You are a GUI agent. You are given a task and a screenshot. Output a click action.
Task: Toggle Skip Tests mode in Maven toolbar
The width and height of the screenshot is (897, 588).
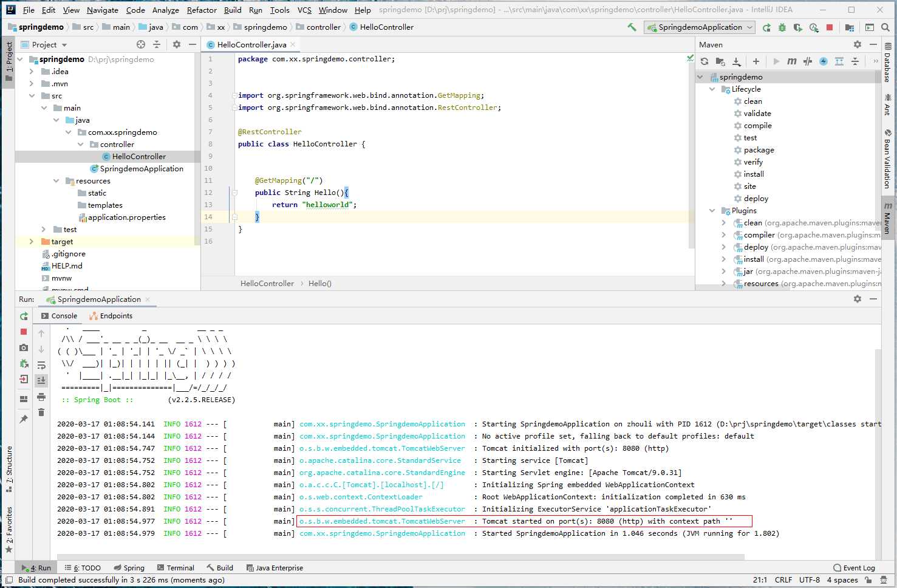click(824, 61)
